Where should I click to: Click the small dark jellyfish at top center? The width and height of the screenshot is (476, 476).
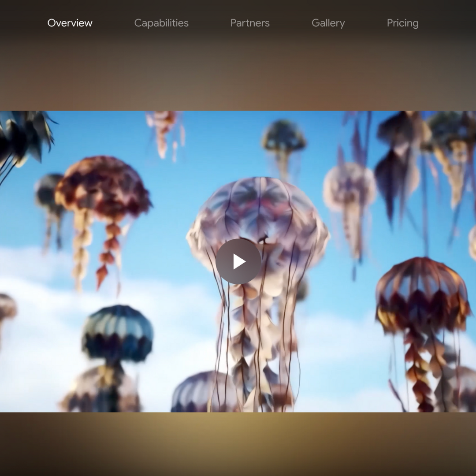pos(284,136)
